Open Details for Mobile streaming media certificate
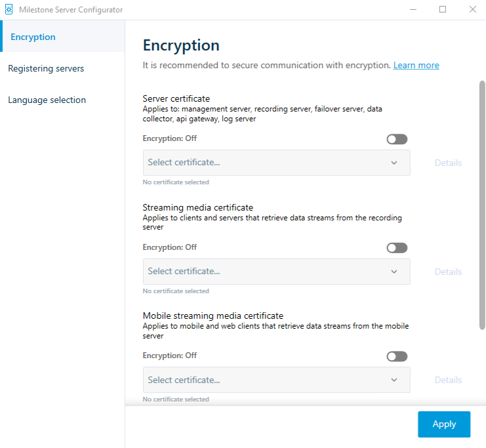486x448 pixels. [x=448, y=380]
